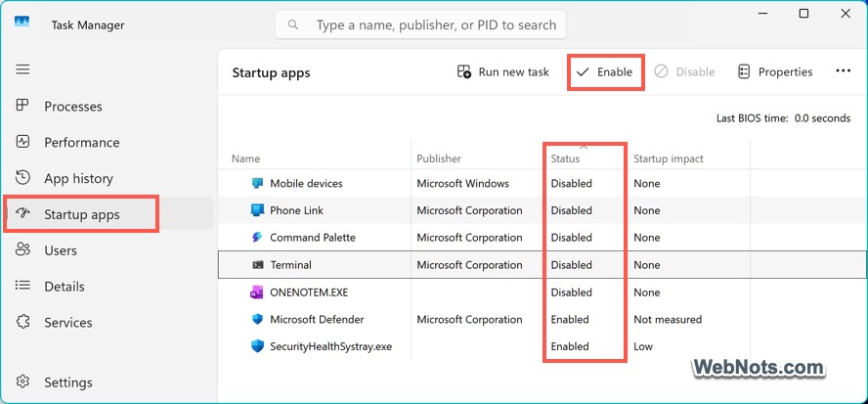
Task: Open the hamburger navigation menu
Action: click(22, 69)
